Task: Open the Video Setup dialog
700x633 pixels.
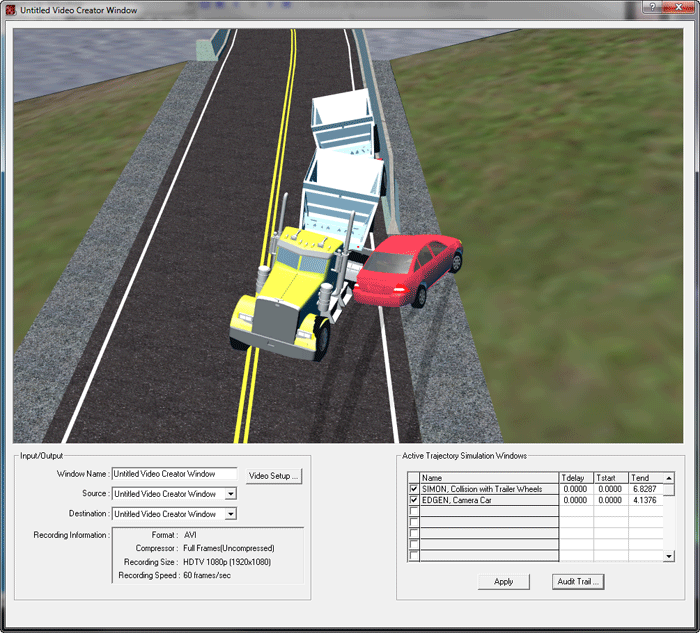Action: [x=273, y=476]
